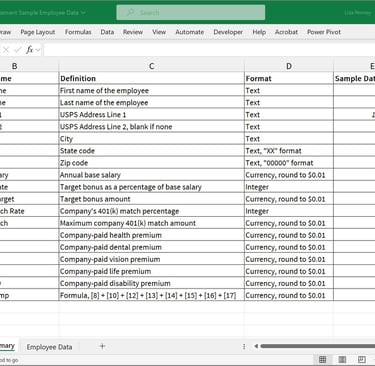This screenshot has height=366, width=375.
Task: Select the 'State code' cell
Action: point(152,151)
